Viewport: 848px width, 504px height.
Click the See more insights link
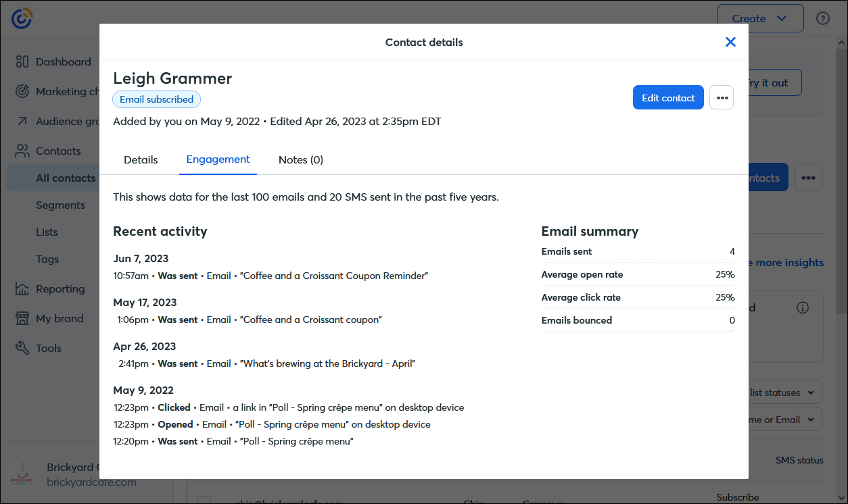point(786,262)
